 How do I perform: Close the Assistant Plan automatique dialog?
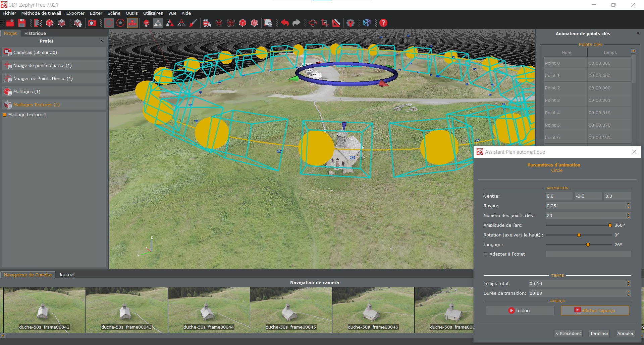[634, 152]
